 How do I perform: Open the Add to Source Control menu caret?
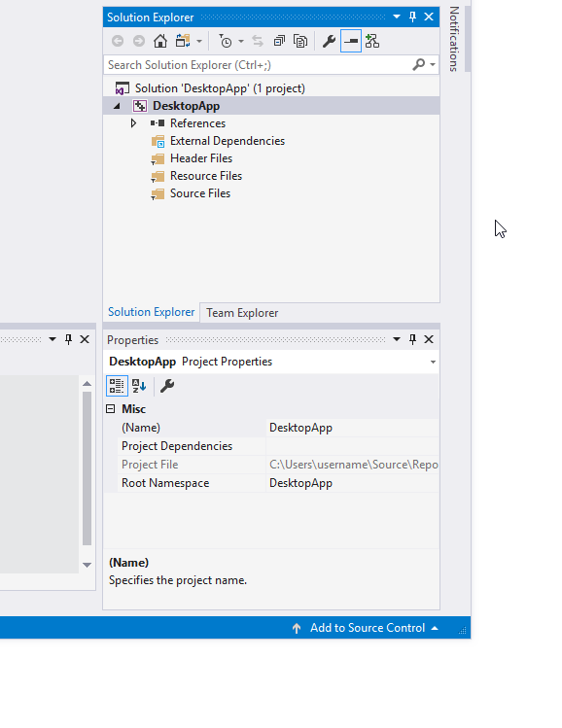click(435, 628)
